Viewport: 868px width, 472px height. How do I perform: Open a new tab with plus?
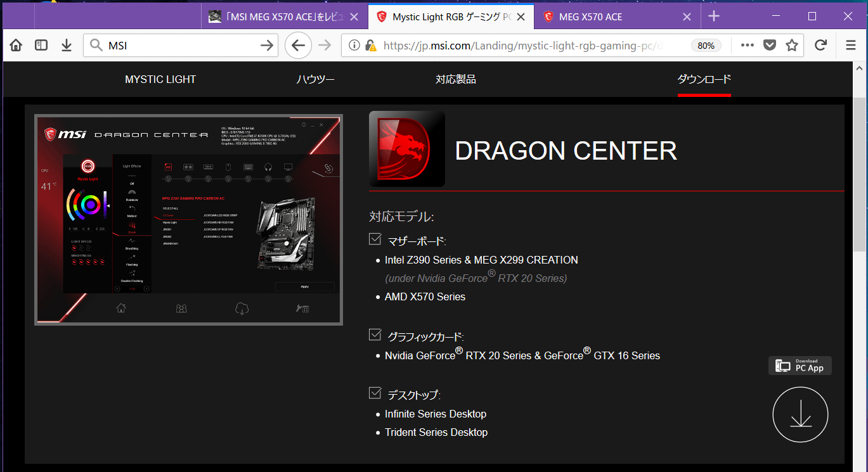point(714,16)
